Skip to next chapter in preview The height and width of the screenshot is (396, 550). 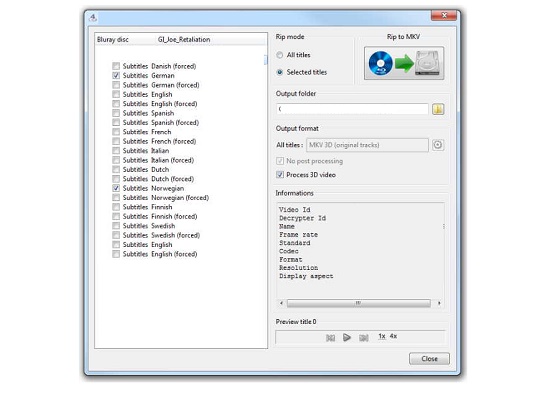(363, 338)
